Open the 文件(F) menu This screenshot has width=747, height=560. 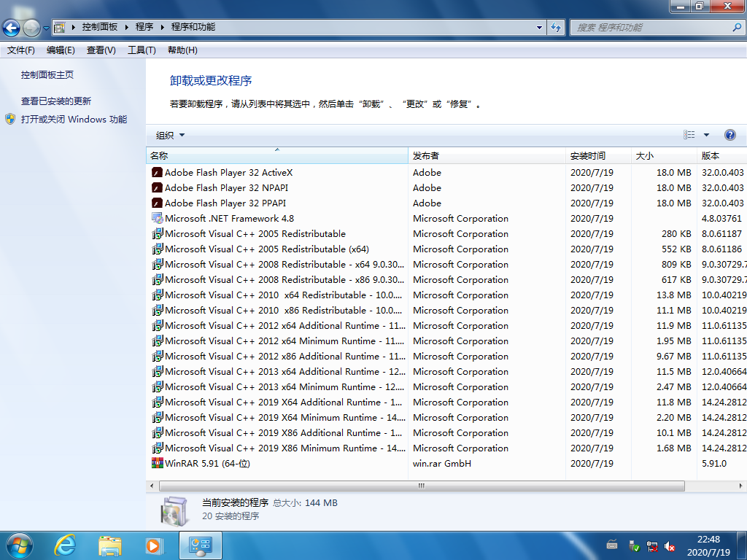[20, 50]
